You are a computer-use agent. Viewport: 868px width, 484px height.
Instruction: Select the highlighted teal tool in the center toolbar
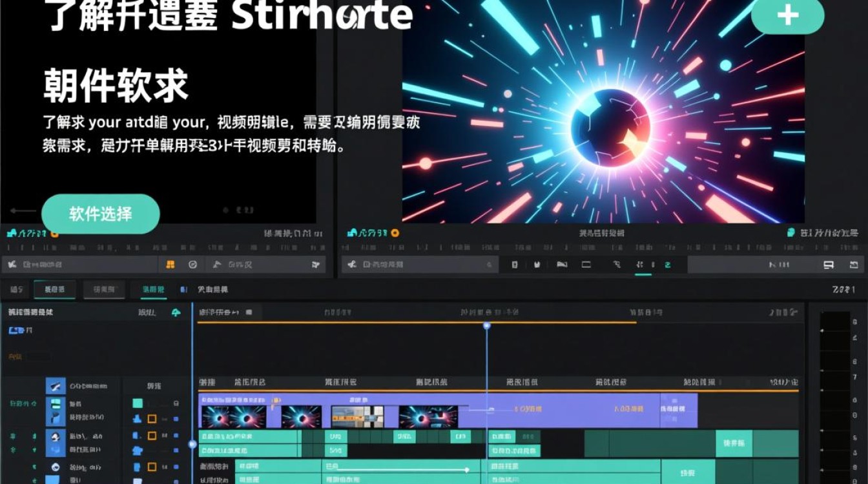667,265
